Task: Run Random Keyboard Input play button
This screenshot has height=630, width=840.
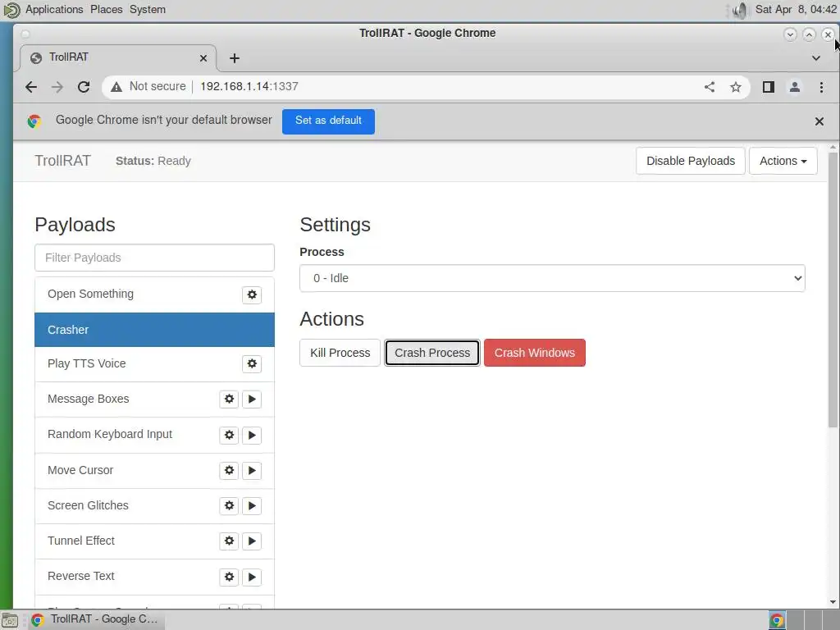Action: 252,435
